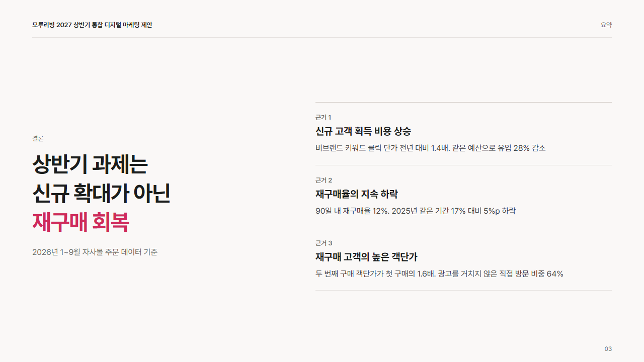
Task: Click the headline line '신규 확대가 아닌'
Action: (101, 193)
